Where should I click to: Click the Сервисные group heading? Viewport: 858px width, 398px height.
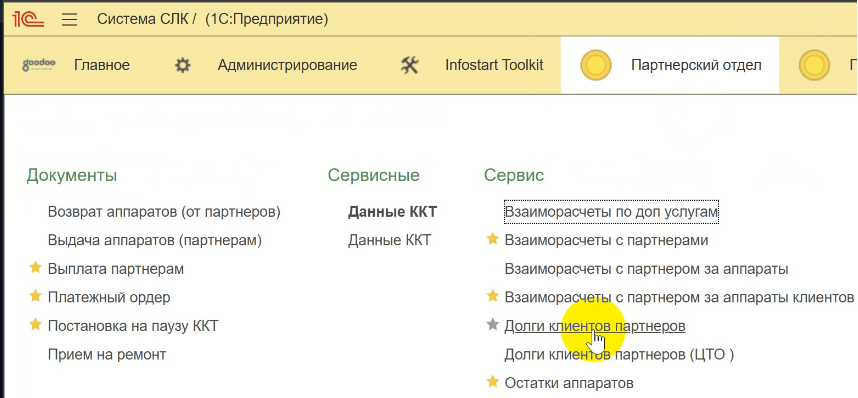tap(374, 176)
